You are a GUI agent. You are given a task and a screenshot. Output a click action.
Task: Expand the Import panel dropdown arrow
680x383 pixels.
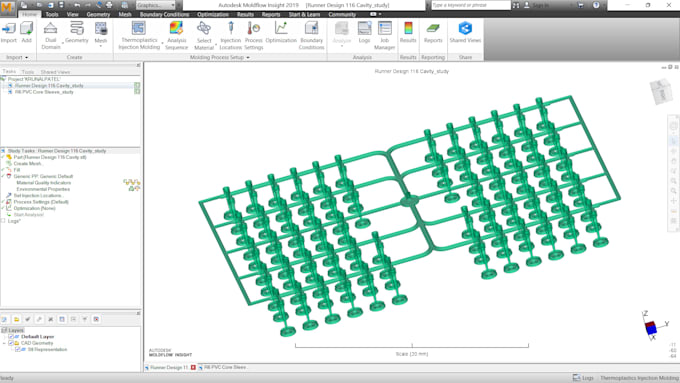(26, 57)
